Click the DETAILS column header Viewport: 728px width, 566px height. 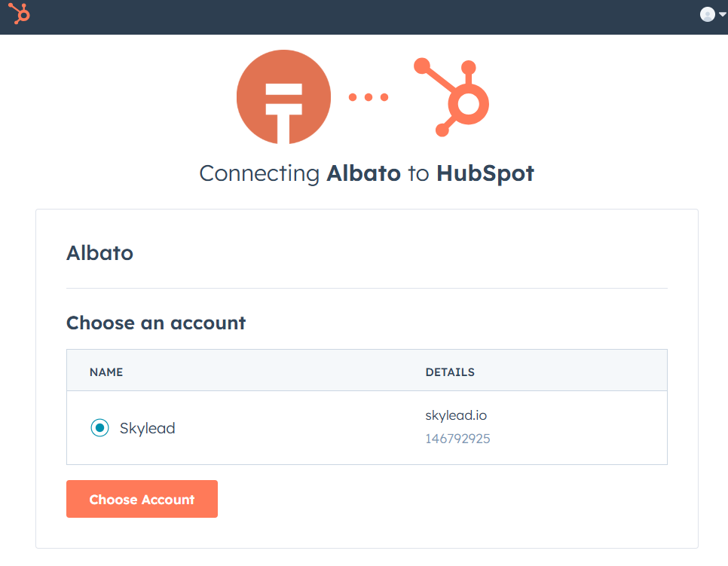pos(450,372)
